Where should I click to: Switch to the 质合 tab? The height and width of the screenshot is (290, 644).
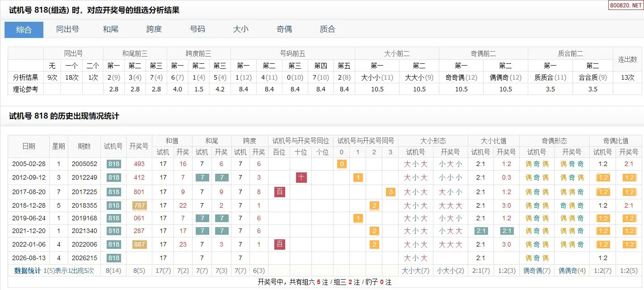click(x=327, y=29)
